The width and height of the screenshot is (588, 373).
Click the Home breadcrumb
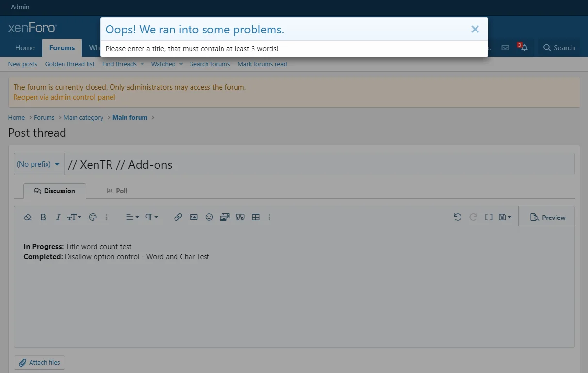tap(16, 117)
